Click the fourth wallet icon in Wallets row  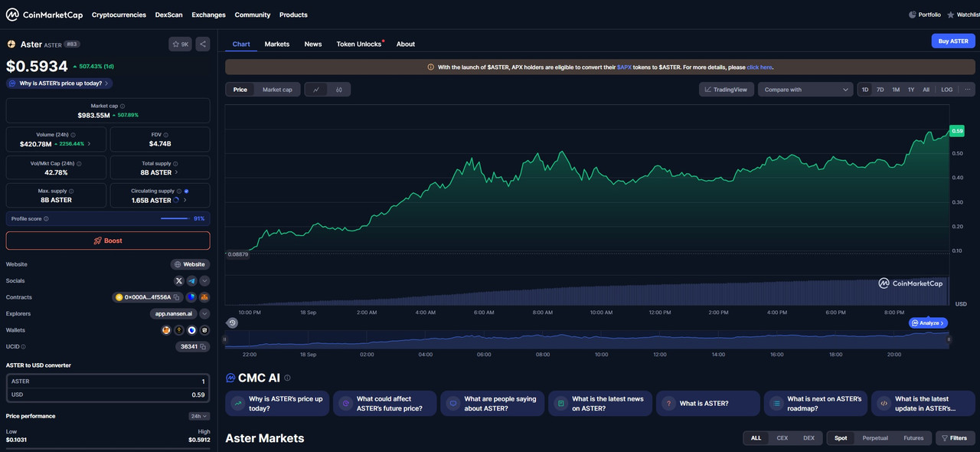pos(204,330)
